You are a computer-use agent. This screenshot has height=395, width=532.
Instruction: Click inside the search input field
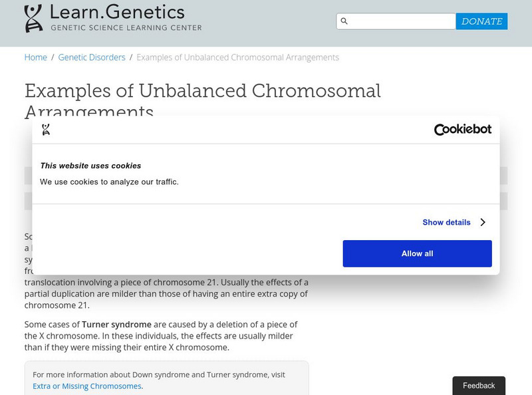[x=399, y=21]
